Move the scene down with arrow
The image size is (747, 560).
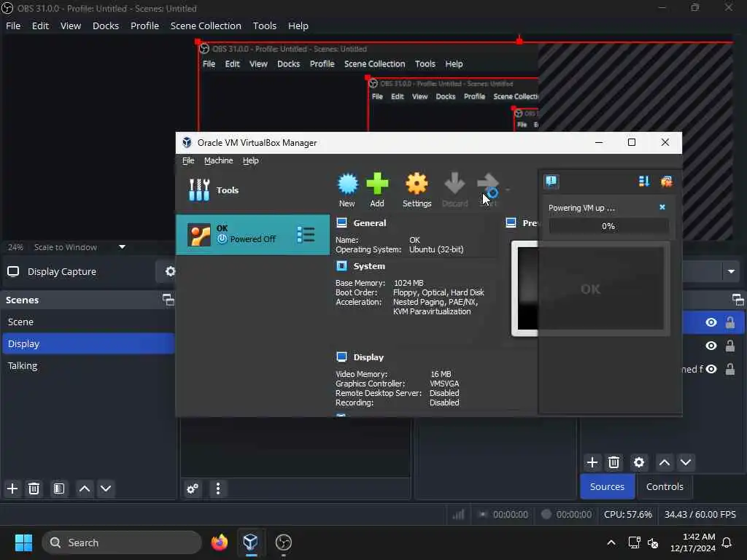point(106,489)
